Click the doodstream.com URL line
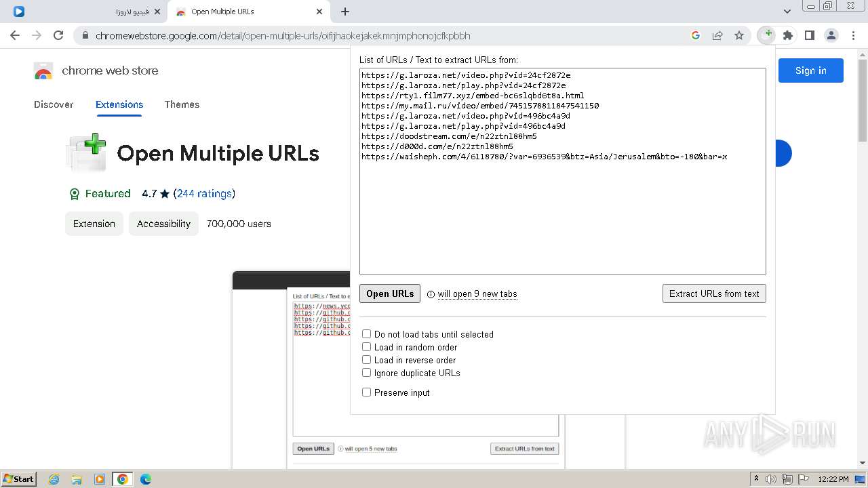 pyautogui.click(x=449, y=136)
